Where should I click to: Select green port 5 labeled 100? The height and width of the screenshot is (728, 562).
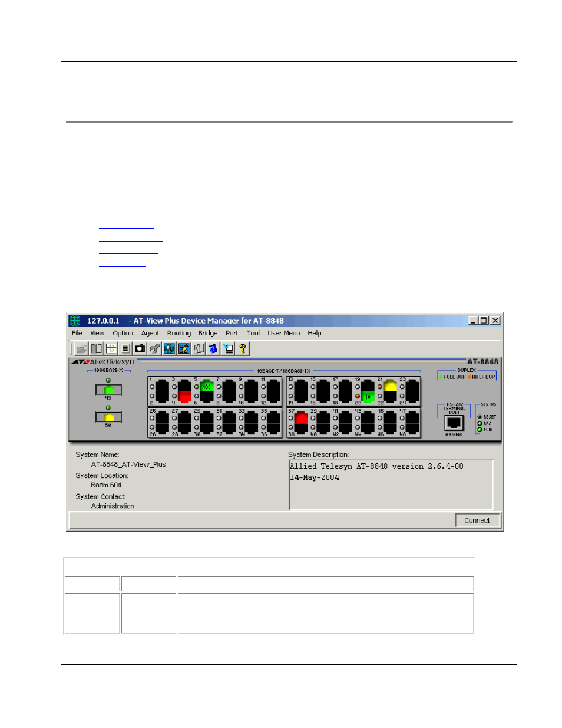pyautogui.click(x=207, y=386)
